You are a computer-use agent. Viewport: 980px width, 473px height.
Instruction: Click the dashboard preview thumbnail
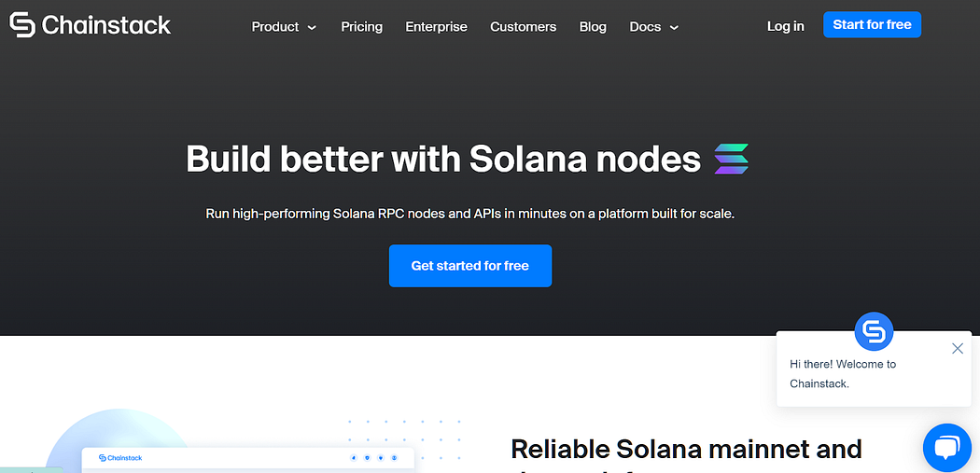(x=248, y=460)
